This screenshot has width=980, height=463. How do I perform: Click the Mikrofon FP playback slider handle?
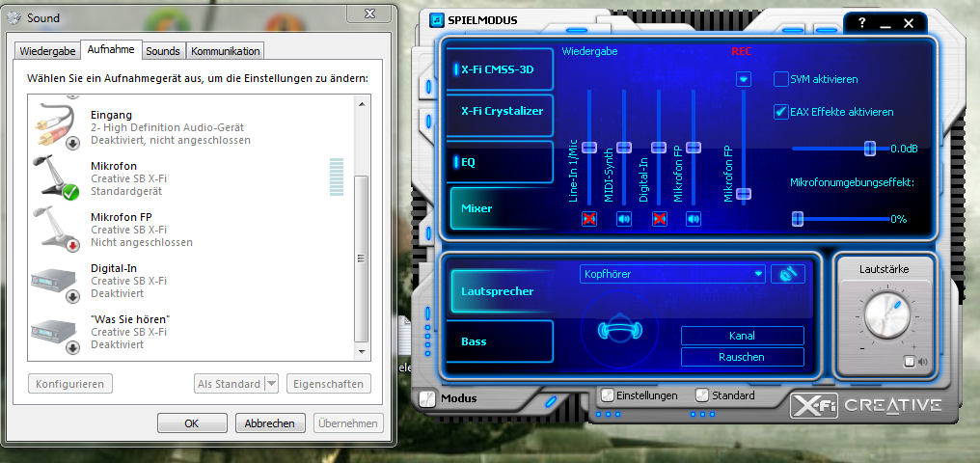click(x=694, y=148)
